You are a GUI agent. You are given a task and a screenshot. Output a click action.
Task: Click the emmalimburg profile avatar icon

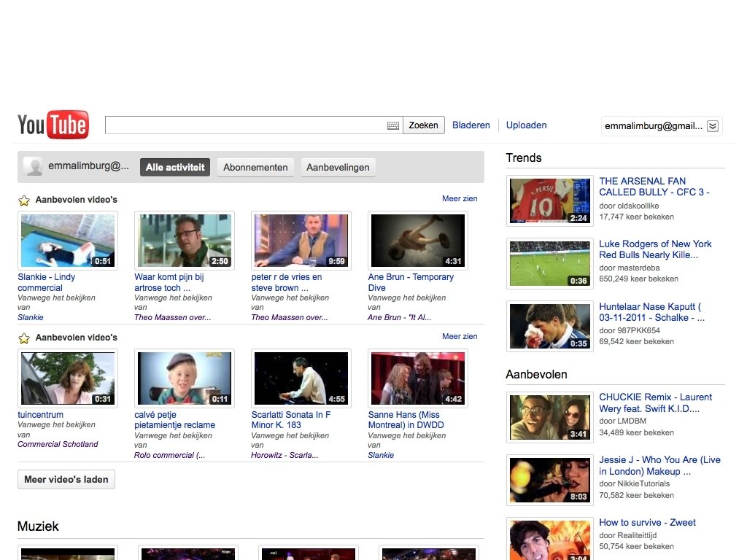[x=34, y=167]
